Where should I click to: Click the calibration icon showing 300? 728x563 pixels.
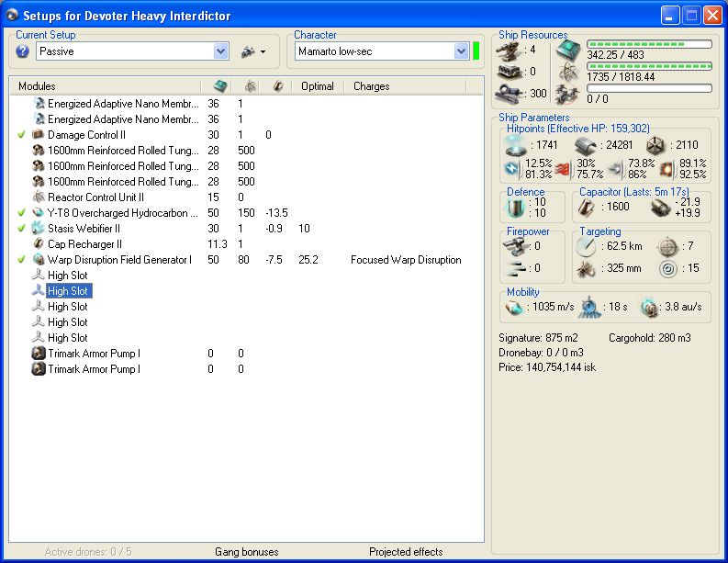coord(510,94)
